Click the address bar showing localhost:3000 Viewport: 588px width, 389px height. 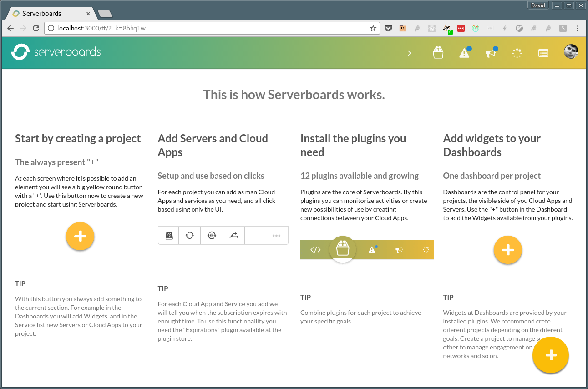212,28
